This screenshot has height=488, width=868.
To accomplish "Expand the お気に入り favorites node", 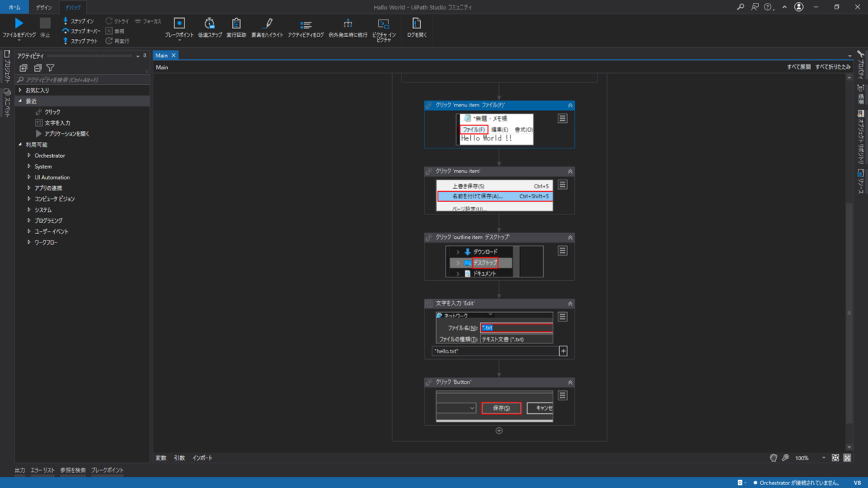I will [x=20, y=91].
